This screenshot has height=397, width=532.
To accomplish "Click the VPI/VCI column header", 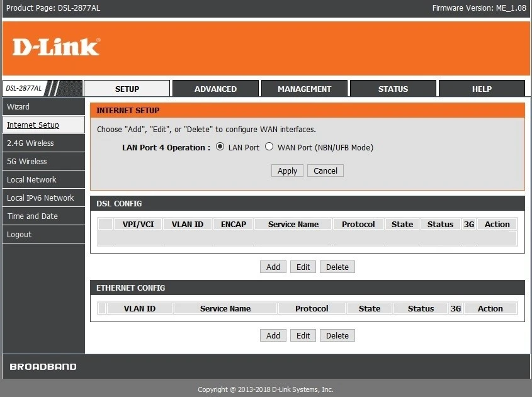I will tap(138, 225).
